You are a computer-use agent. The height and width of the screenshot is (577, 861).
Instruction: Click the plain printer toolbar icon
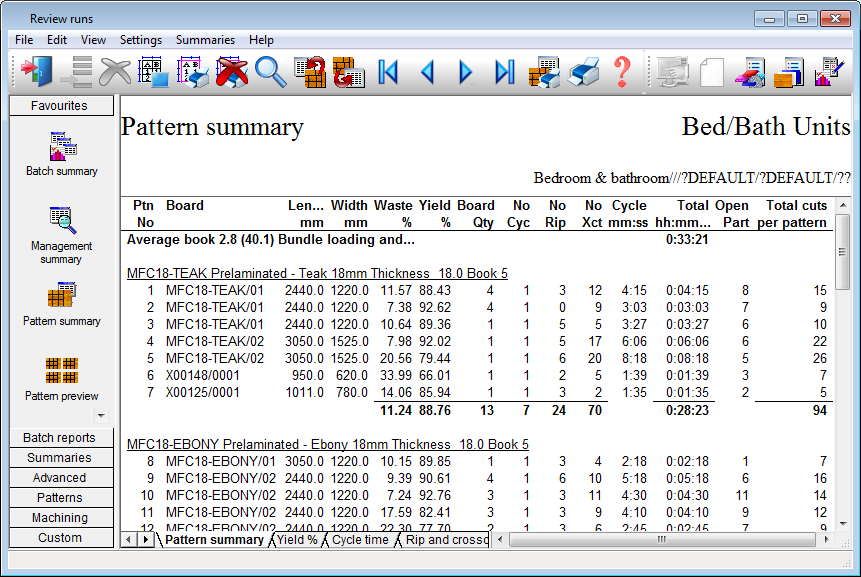tap(583, 72)
